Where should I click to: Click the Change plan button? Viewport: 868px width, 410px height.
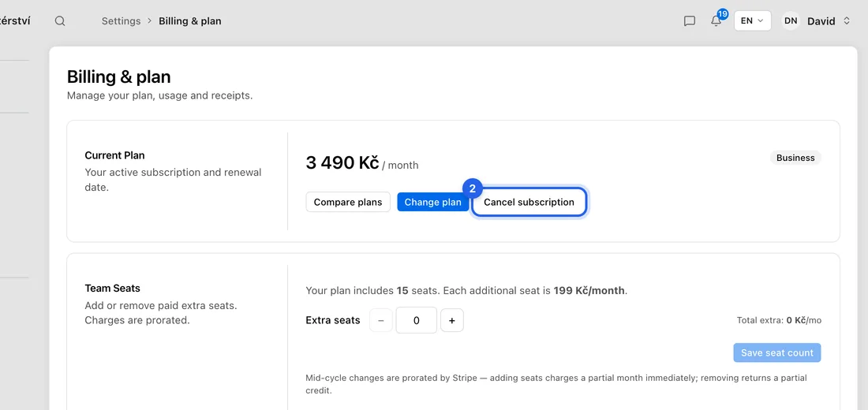433,202
